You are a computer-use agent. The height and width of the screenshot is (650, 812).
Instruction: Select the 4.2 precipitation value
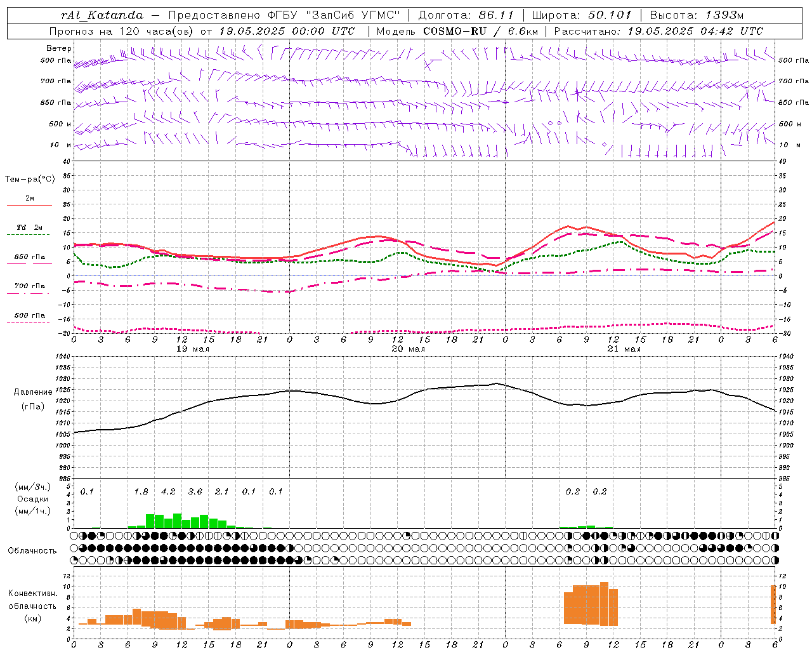168,491
